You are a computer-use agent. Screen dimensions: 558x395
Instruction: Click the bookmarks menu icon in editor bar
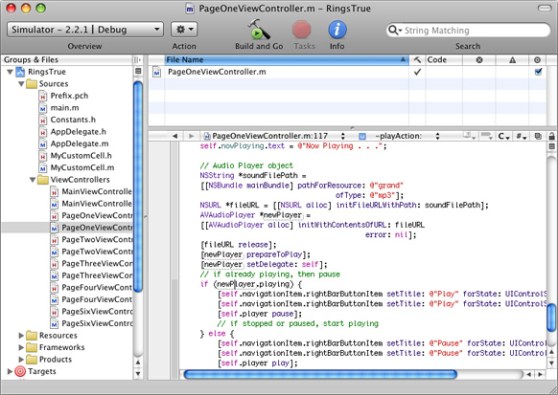[468, 136]
